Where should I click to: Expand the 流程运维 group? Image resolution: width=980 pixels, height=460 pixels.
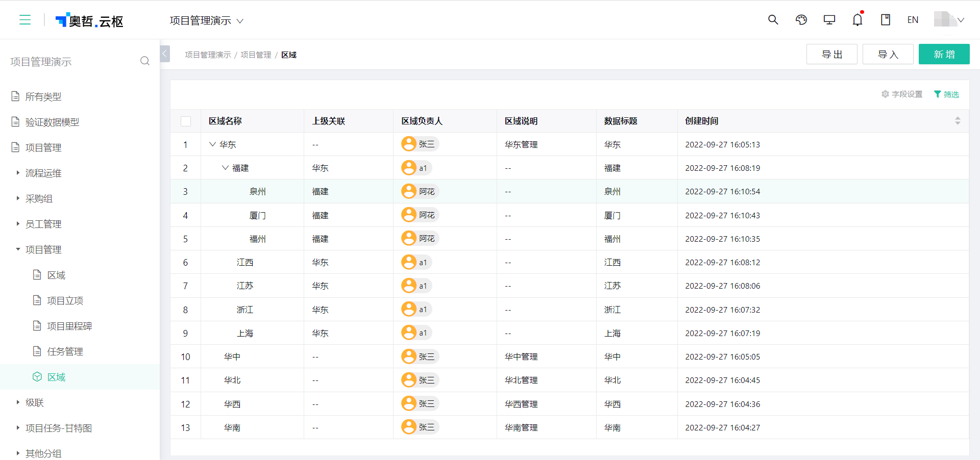pos(43,173)
